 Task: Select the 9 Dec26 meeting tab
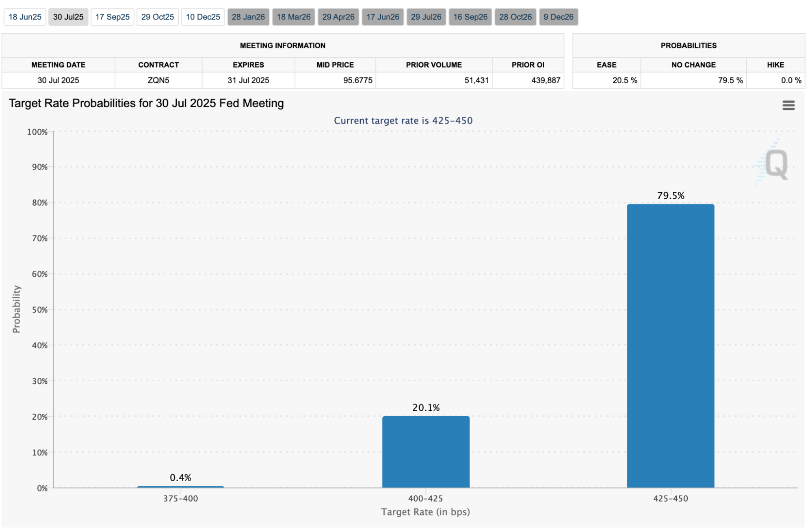[559, 17]
